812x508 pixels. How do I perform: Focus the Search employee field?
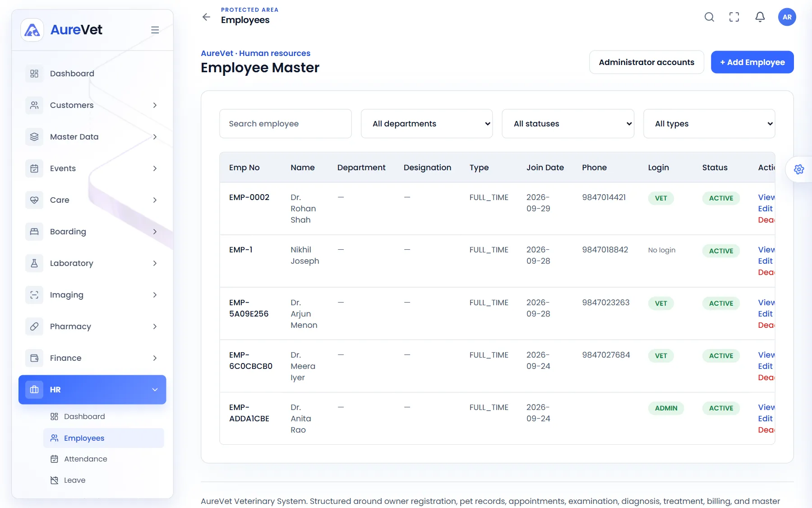[286, 124]
